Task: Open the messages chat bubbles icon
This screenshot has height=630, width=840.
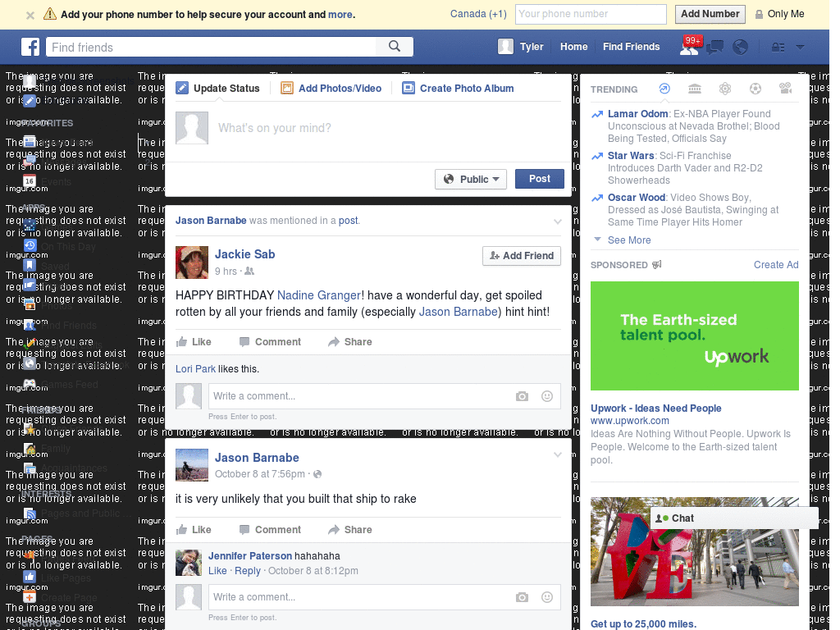Action: coord(714,47)
